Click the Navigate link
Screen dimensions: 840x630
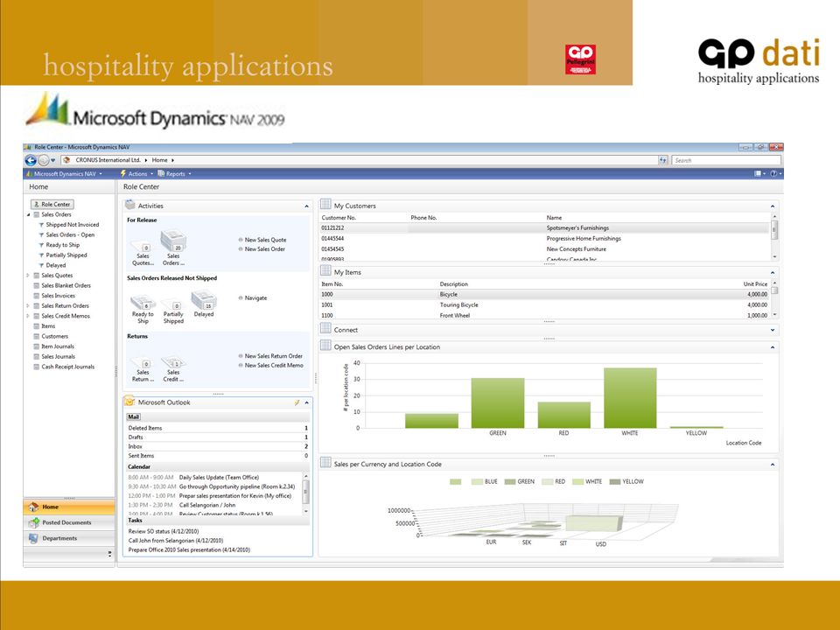255,297
